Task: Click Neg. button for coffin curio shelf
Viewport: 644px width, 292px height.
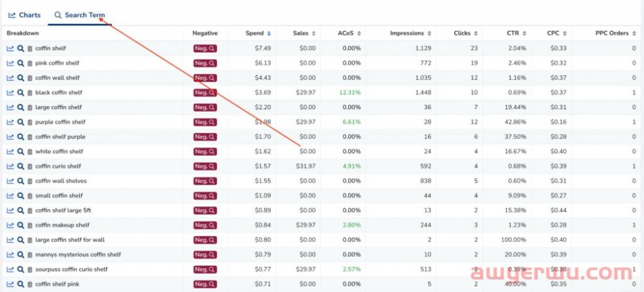Action: click(x=205, y=167)
